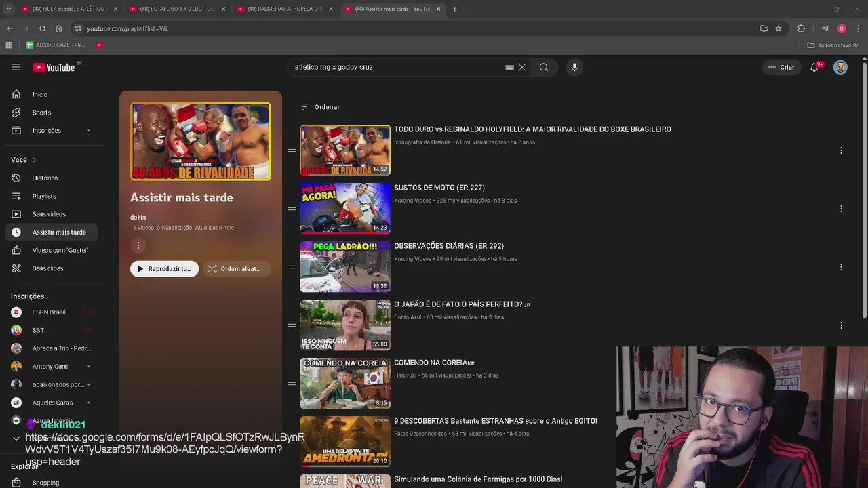Reload the page
The image size is (868, 488).
pos(42,28)
